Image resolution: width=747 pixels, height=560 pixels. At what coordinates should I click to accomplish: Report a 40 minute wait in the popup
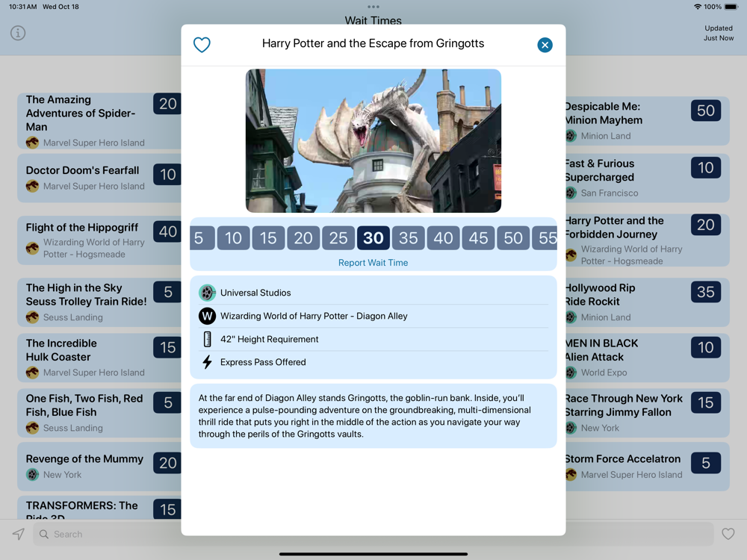443,237
